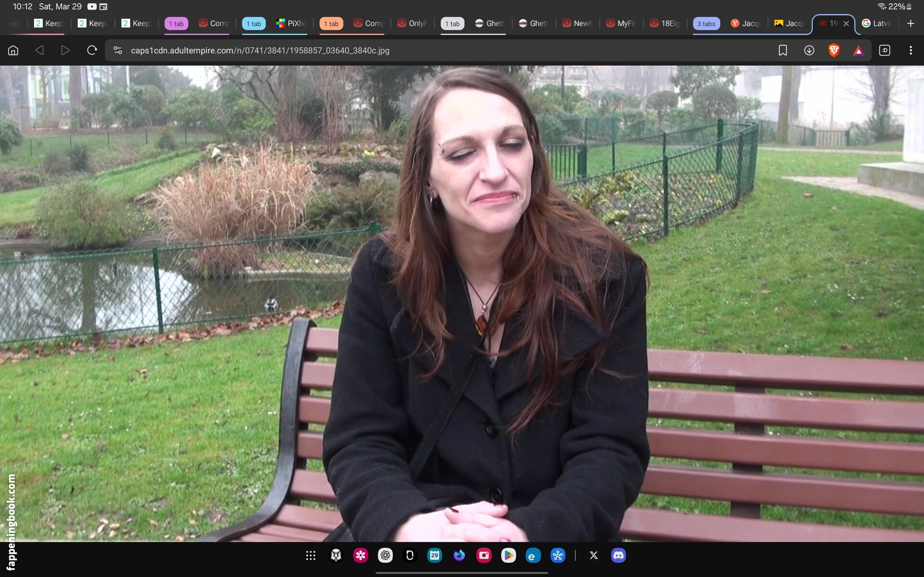Open the app drawer grid icon
This screenshot has height=577, width=924.
tap(311, 556)
